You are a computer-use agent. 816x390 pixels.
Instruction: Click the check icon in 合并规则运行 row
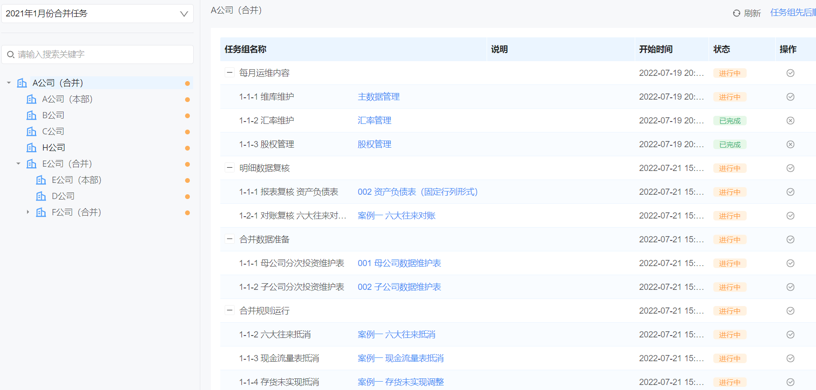pyautogui.click(x=790, y=311)
